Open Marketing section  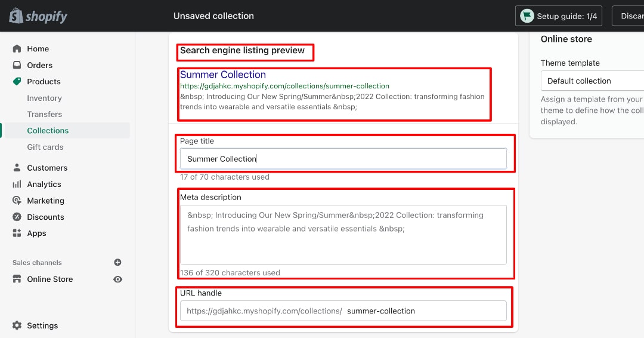45,201
